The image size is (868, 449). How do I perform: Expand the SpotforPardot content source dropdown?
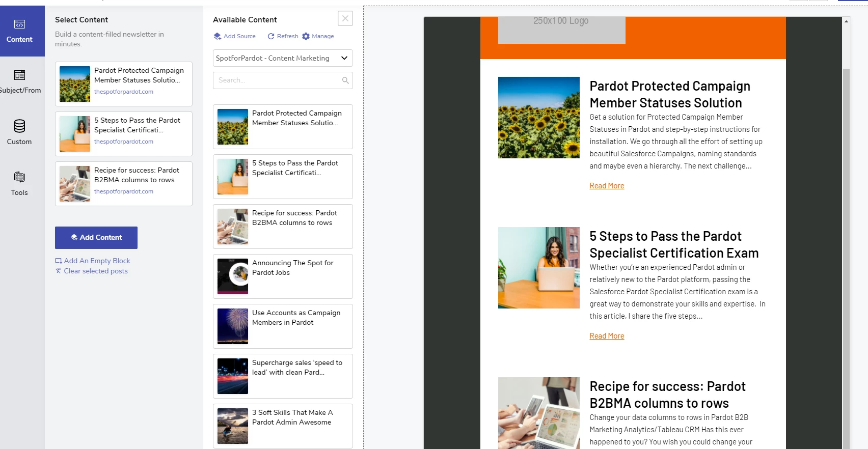[283, 58]
